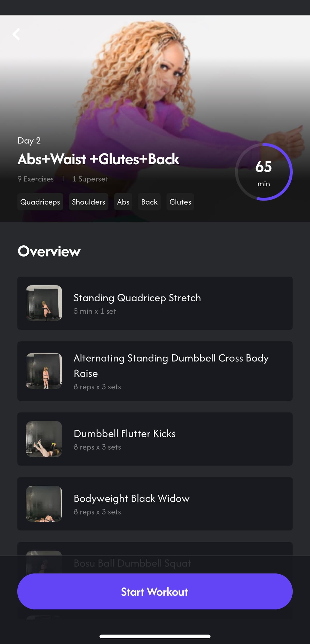
Task: Open the Bodyweight Black Widow exercise
Action: tap(155, 504)
